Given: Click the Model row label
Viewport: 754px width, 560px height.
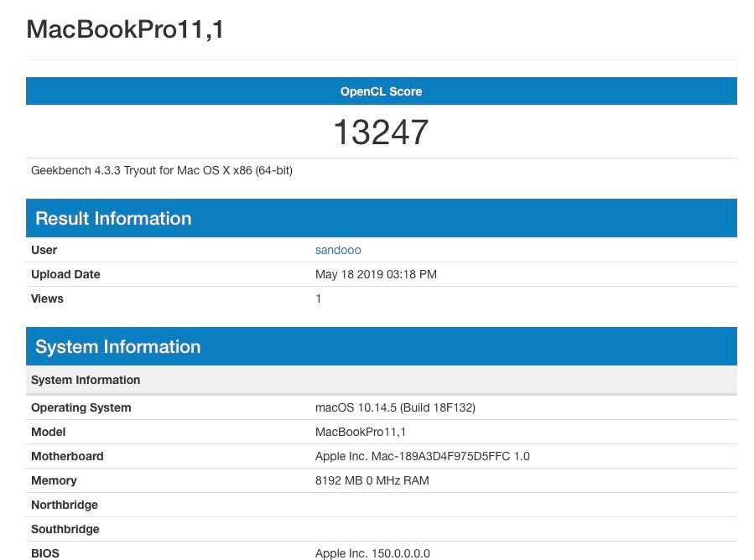Looking at the screenshot, I should [48, 432].
